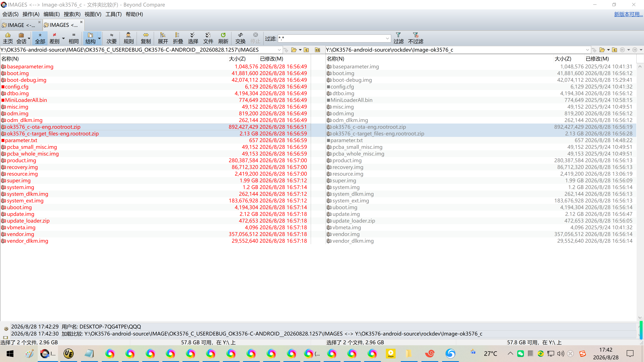Go up one level on the left pane
The image size is (644, 362).
(306, 50)
